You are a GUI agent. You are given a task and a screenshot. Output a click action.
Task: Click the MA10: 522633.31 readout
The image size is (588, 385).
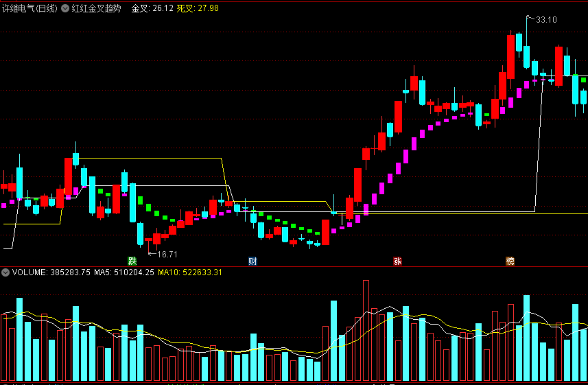tap(190, 272)
